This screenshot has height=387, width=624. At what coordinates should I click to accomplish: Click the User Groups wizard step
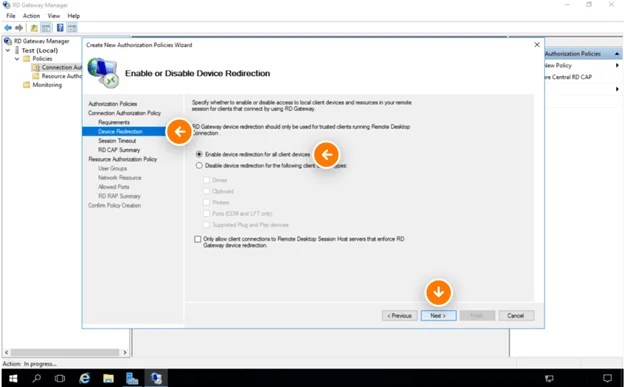113,168
